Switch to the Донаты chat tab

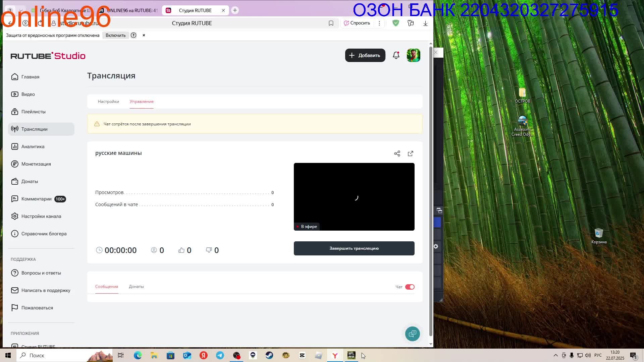click(x=136, y=287)
